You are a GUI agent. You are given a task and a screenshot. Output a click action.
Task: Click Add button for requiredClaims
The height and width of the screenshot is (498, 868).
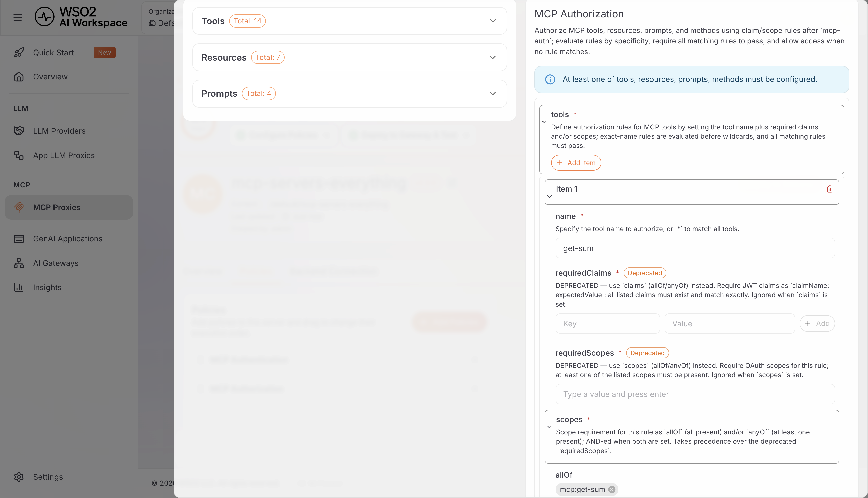coord(817,324)
